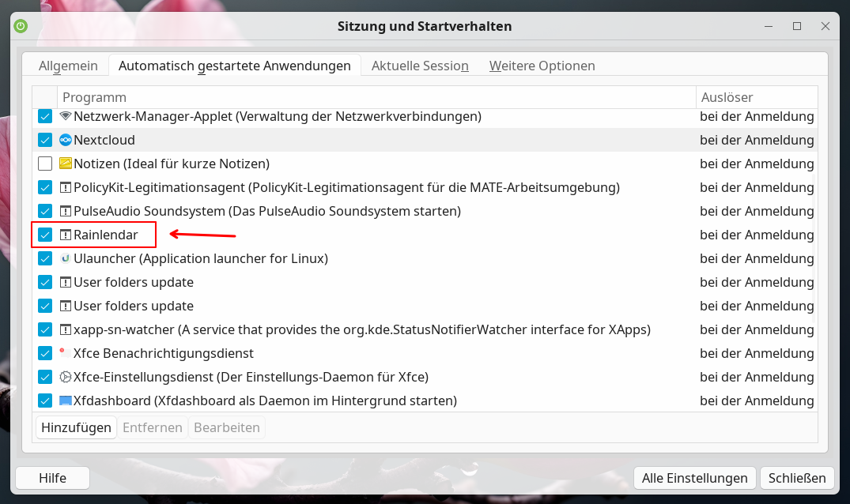Click the Xfce Benachrichtigungsdienst icon
The height and width of the screenshot is (504, 850).
[x=66, y=354]
